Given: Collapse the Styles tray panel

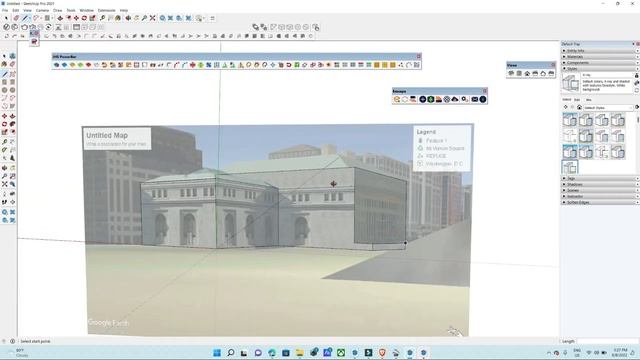Looking at the screenshot, I should pos(600,69).
